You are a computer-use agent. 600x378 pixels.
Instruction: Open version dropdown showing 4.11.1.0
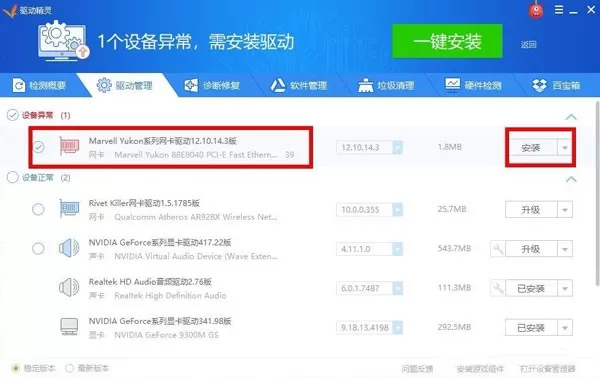click(x=398, y=249)
